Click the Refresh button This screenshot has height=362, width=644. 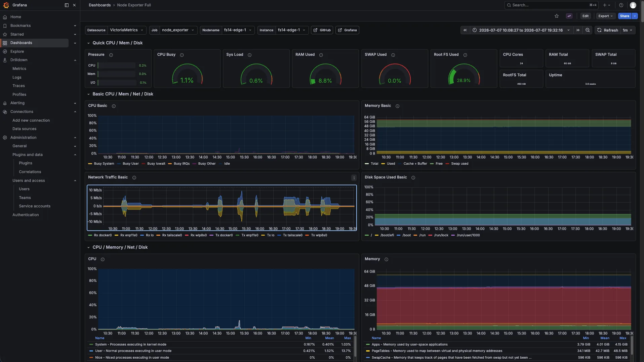tap(608, 30)
